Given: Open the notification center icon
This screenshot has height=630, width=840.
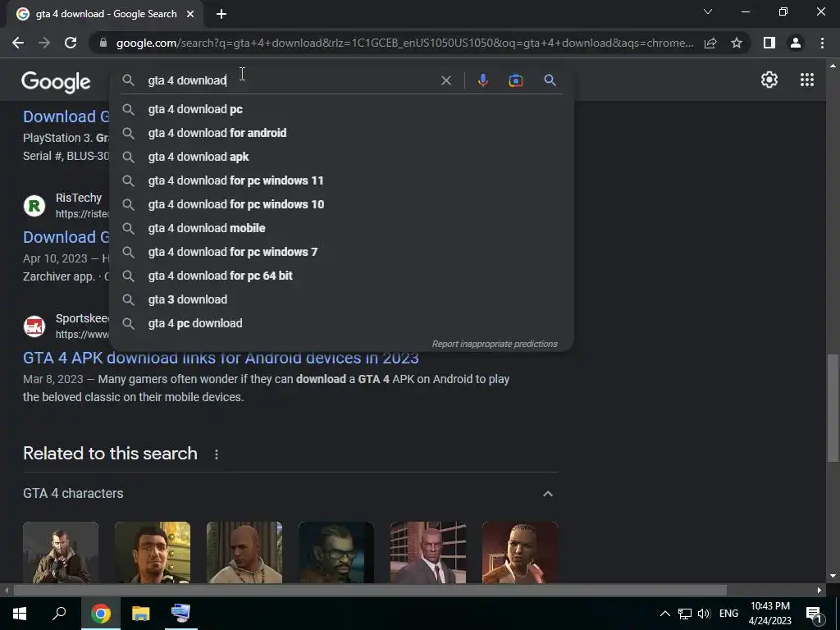Looking at the screenshot, I should pos(814,614).
